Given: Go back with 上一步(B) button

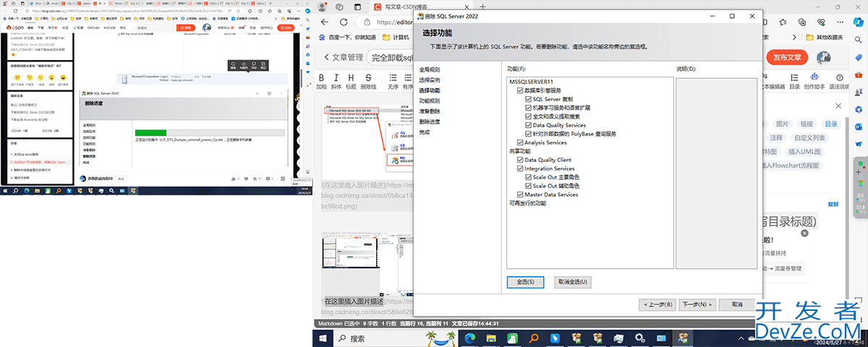Looking at the screenshot, I should pos(658,304).
